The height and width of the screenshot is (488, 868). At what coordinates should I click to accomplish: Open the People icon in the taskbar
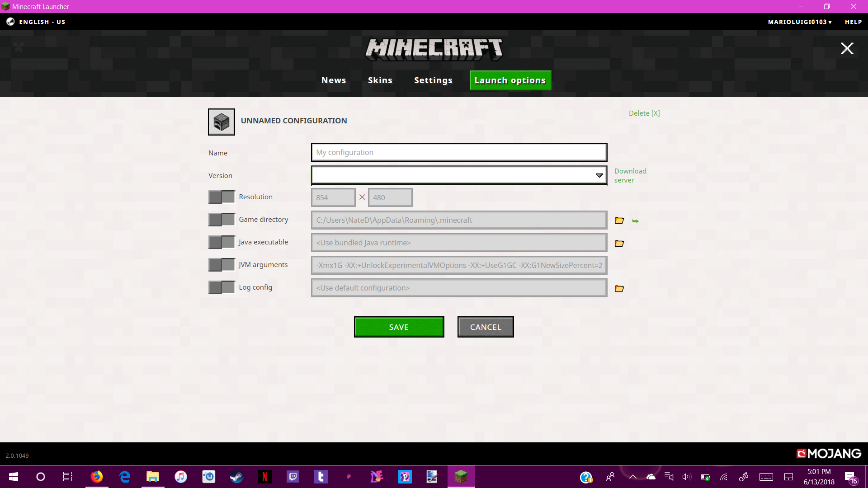[x=610, y=477]
